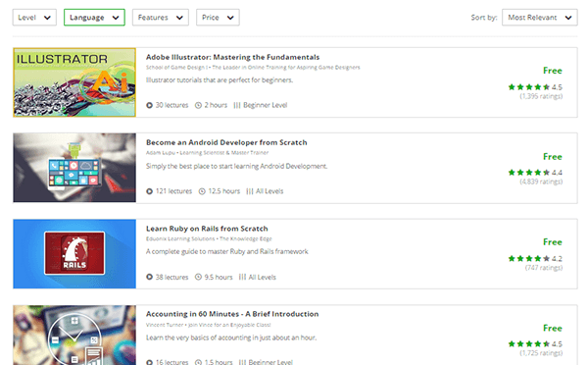Click the Adam Lupu instructor line

tap(208, 153)
